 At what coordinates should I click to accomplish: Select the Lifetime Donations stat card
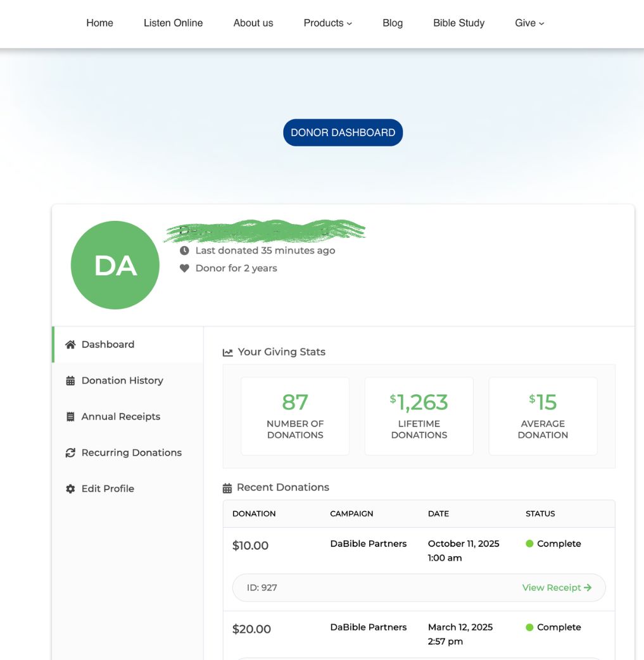tap(419, 416)
